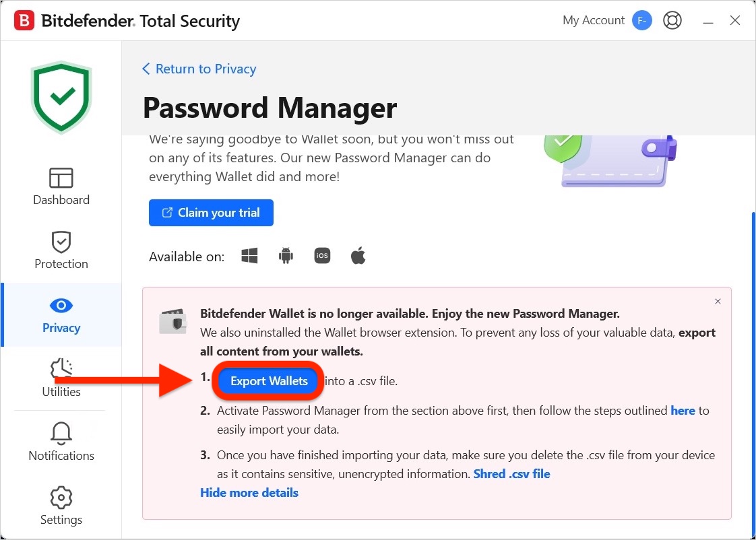
Task: Click the Claim your trial button
Action: pos(211,213)
